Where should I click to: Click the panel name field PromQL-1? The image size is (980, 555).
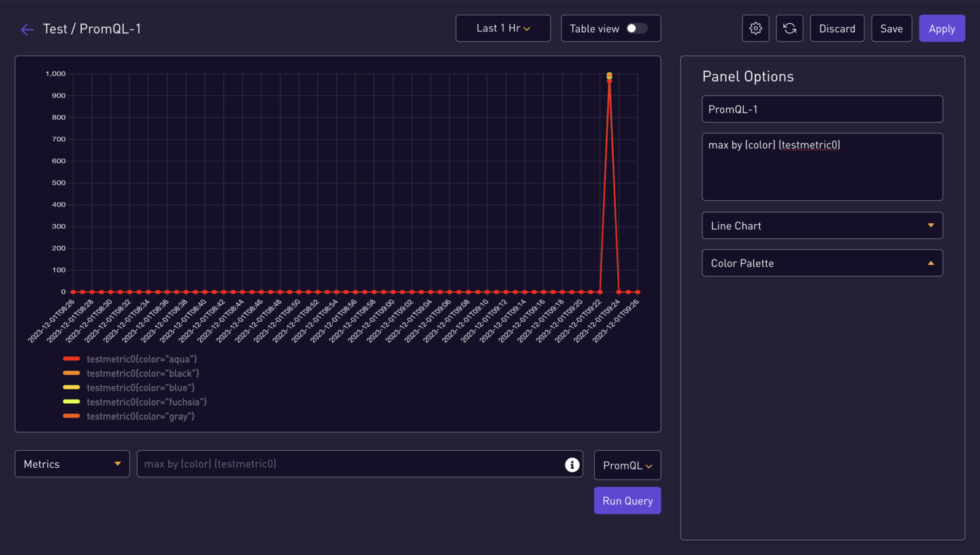[822, 109]
